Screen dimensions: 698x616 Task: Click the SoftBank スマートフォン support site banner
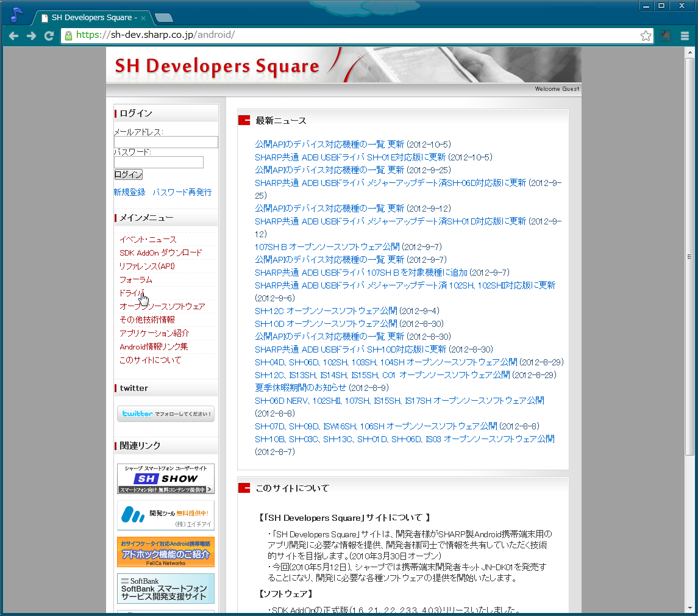pyautogui.click(x=166, y=589)
